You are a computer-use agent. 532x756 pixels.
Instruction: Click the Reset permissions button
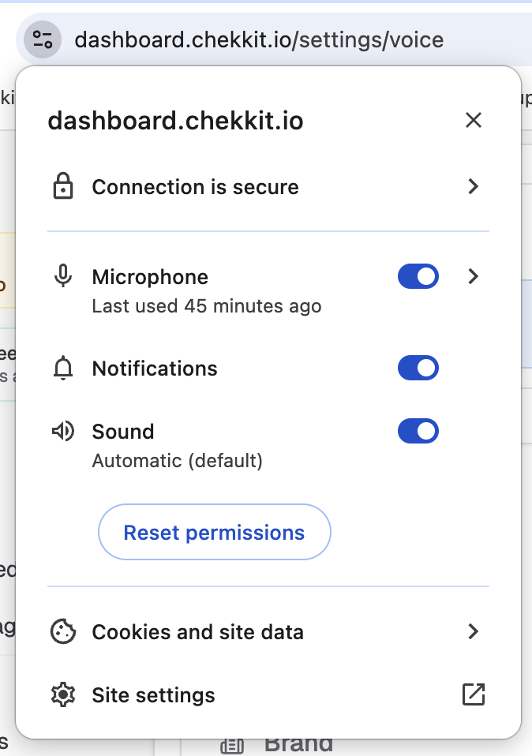pyautogui.click(x=215, y=532)
